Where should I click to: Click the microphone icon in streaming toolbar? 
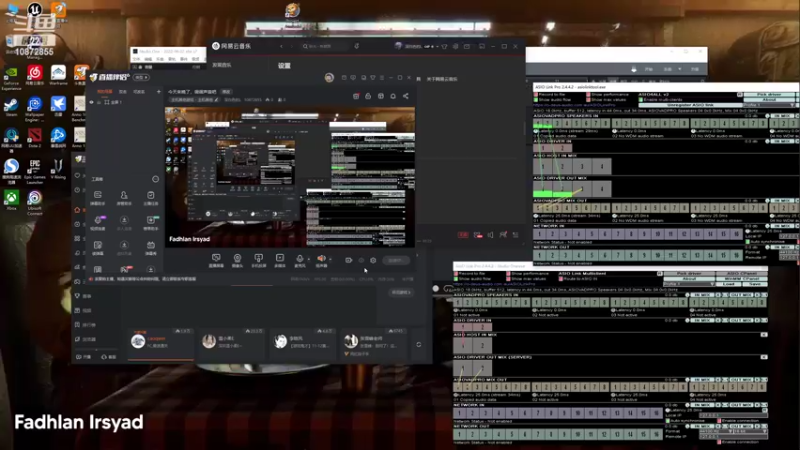tap(299, 260)
